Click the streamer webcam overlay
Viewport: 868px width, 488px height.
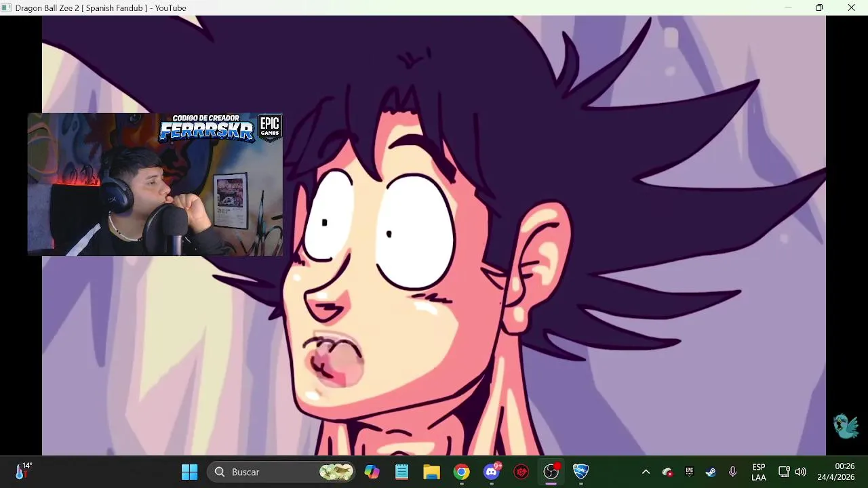click(155, 184)
